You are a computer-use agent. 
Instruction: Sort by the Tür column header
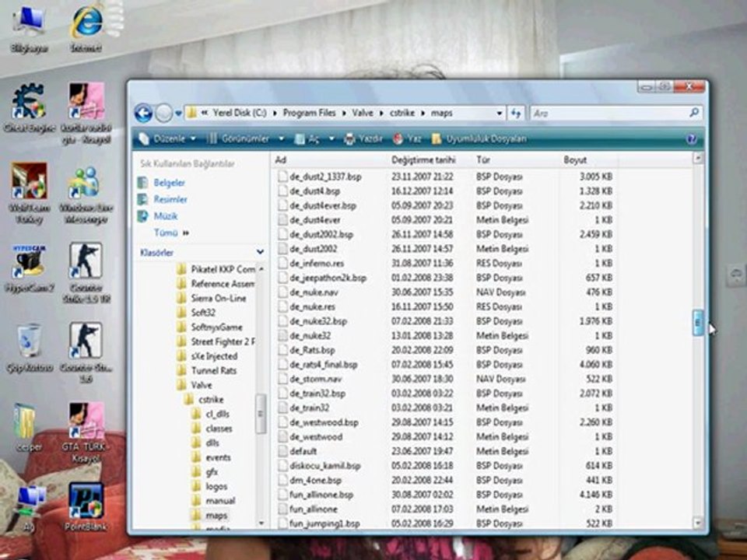[516, 160]
